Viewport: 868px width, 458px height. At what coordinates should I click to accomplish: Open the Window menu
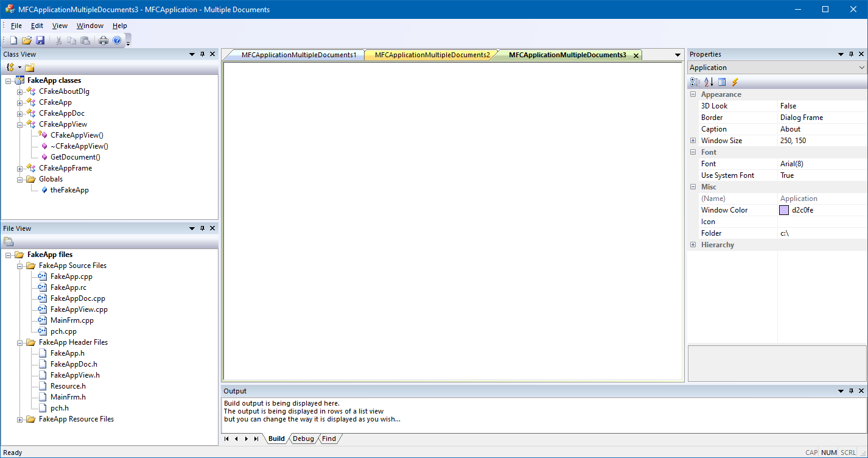[89, 26]
